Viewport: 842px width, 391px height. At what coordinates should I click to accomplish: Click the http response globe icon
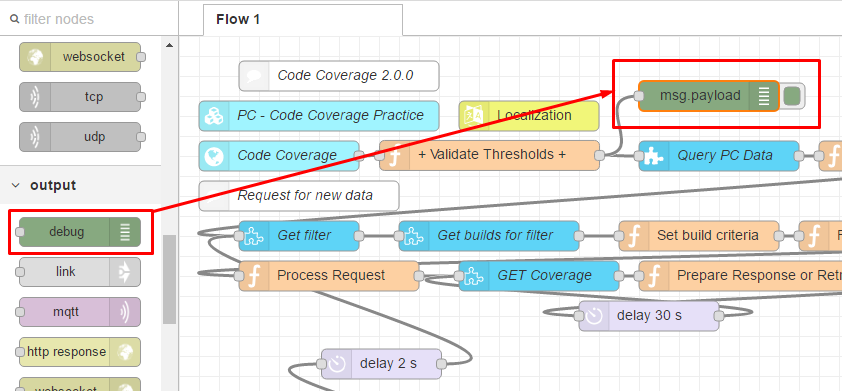(125, 352)
